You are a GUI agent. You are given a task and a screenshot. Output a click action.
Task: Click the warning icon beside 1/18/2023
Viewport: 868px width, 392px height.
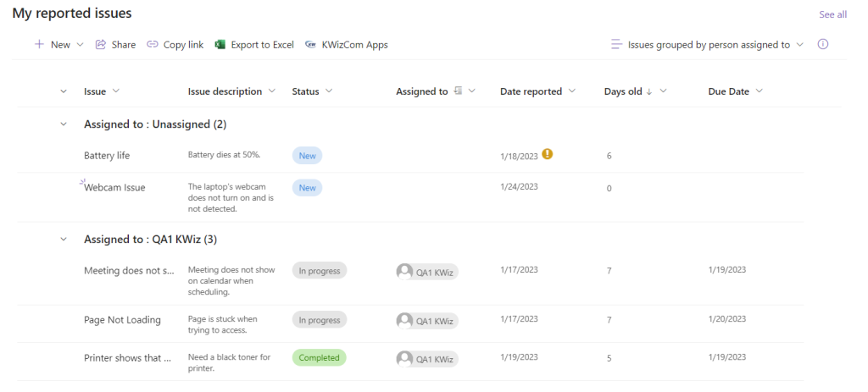coord(548,154)
